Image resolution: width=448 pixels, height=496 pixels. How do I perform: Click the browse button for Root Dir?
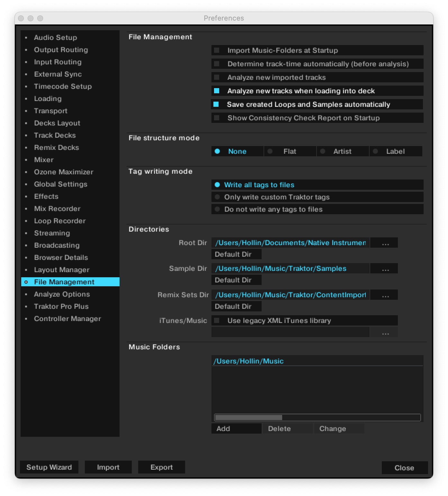tap(385, 243)
